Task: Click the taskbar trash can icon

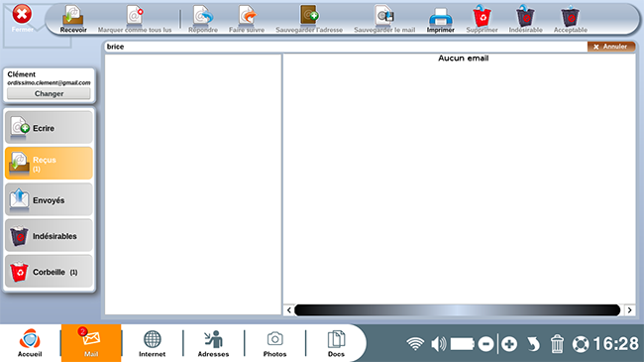Action: pos(557,343)
